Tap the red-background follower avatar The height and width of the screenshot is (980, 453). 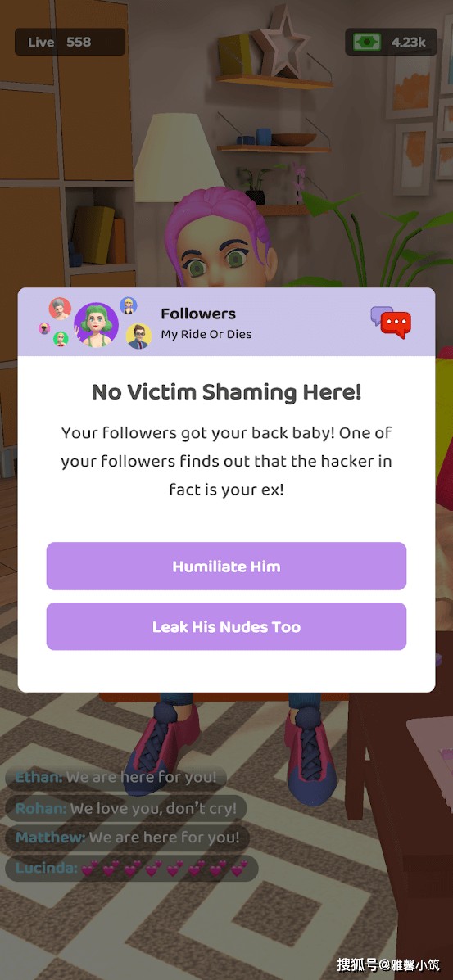(60, 308)
